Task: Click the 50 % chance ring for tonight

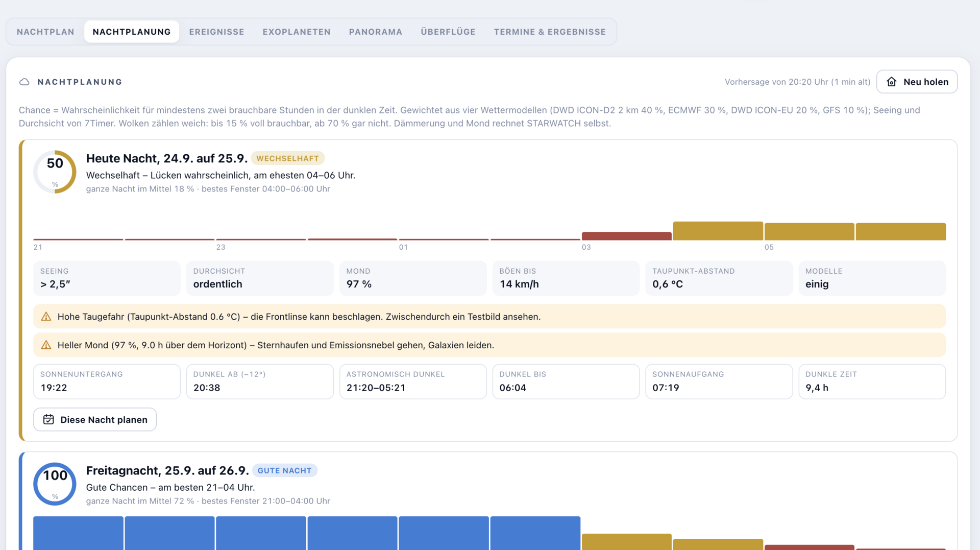Action: [55, 172]
